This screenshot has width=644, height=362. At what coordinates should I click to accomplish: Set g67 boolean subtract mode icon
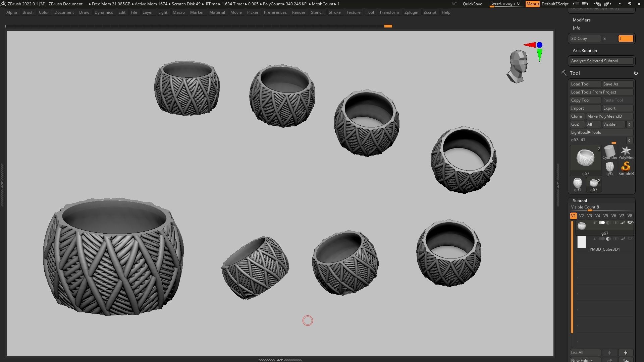pyautogui.click(x=609, y=223)
